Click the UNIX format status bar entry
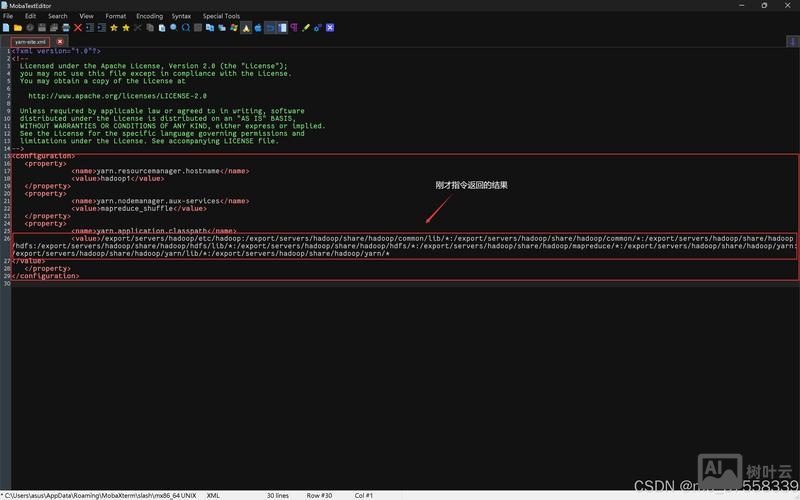 pyautogui.click(x=189, y=495)
